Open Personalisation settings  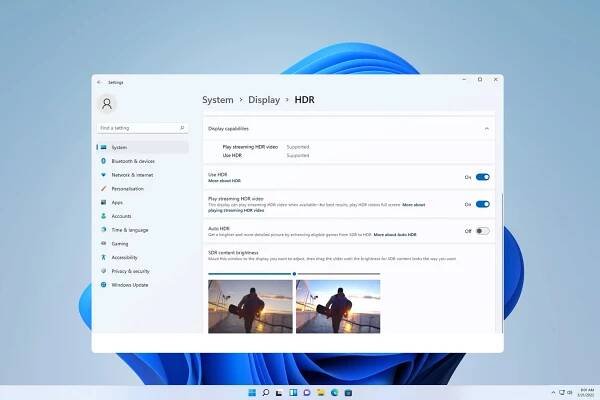pos(128,188)
